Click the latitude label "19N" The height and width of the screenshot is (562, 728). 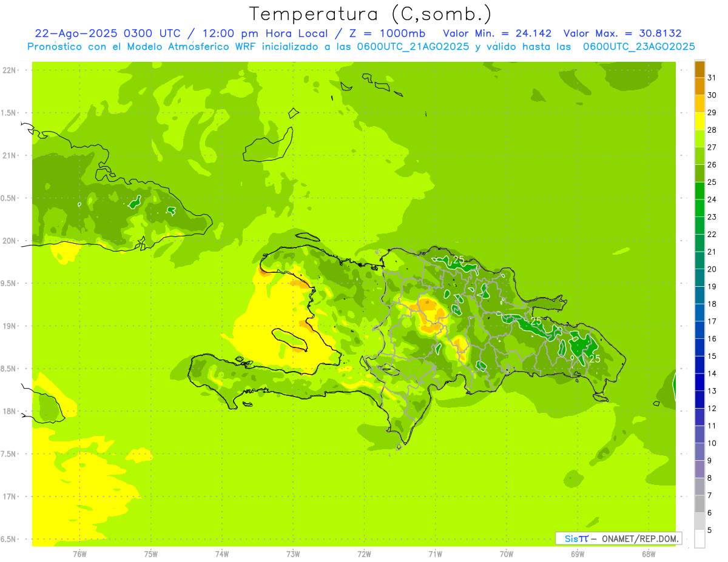10,326
